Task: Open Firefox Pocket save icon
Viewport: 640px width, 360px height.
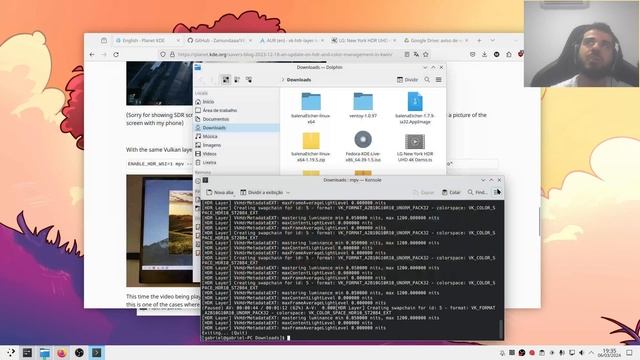Action: 472,54
